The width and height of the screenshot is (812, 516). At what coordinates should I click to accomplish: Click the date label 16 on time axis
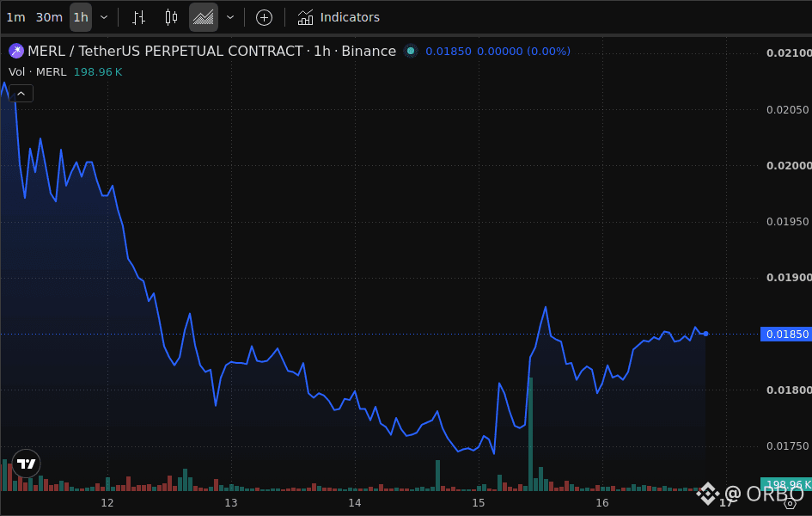point(602,503)
